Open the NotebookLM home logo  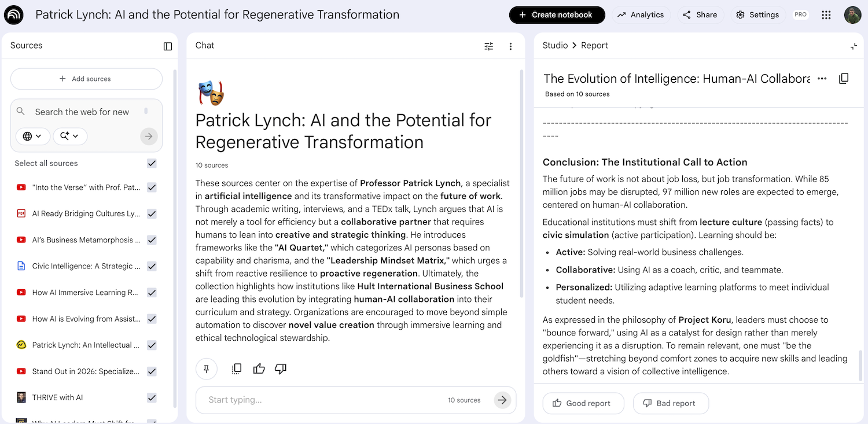(x=14, y=15)
